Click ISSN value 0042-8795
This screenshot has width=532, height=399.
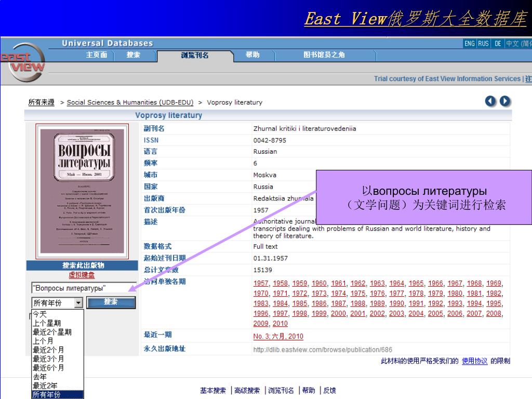[x=270, y=140]
